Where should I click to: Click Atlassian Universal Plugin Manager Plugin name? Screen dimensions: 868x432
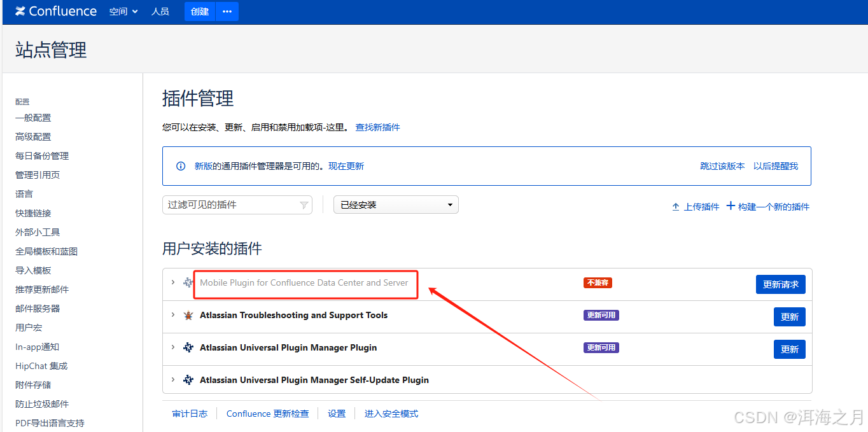288,347
